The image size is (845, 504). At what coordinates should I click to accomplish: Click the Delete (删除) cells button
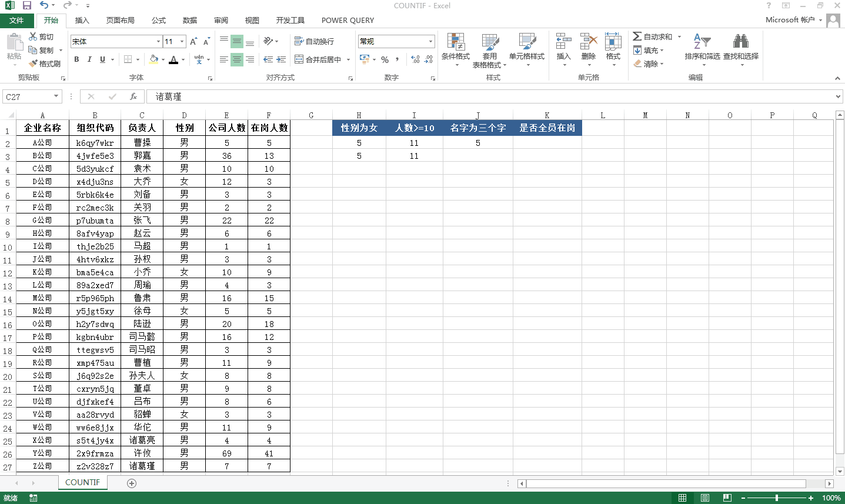tap(589, 49)
